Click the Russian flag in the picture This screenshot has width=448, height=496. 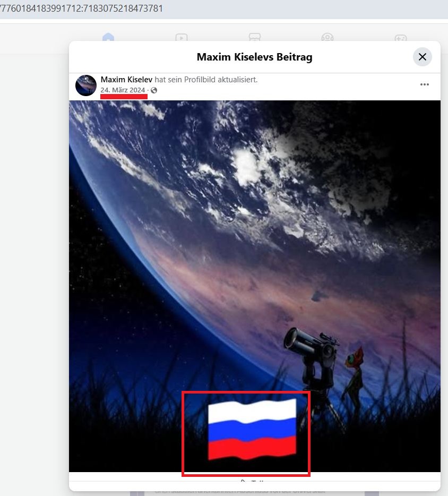click(252, 429)
